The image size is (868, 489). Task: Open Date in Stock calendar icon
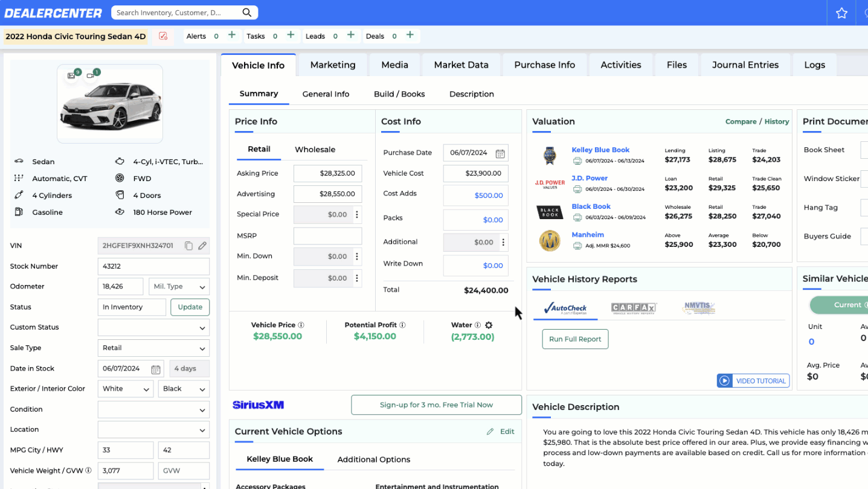pyautogui.click(x=155, y=369)
